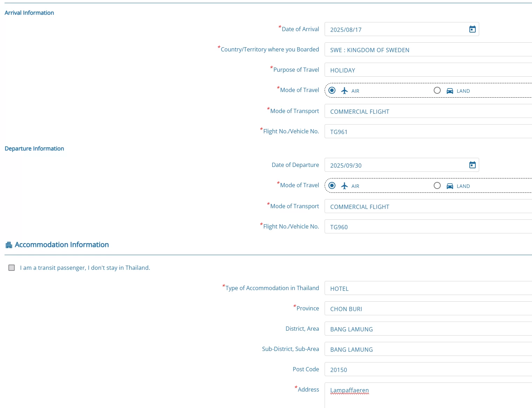Select LAND radio button for arrival travel
532x408 pixels.
(437, 91)
